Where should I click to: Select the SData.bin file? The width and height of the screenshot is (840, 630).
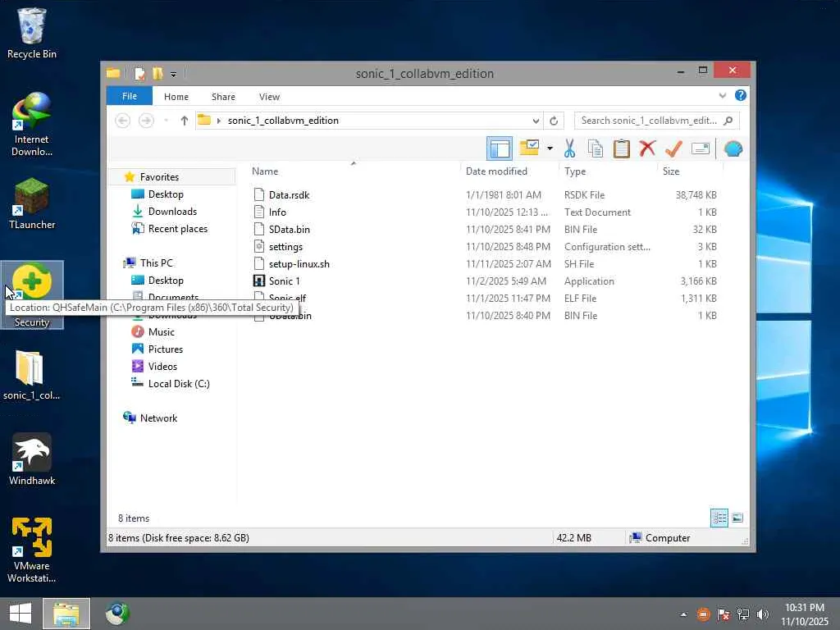(x=289, y=230)
